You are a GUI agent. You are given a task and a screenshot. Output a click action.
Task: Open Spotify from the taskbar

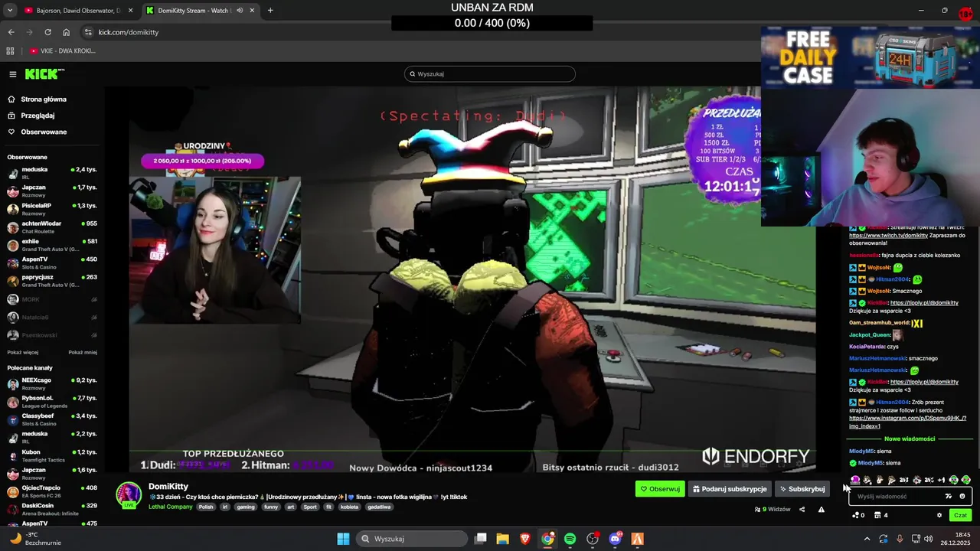[x=570, y=539]
